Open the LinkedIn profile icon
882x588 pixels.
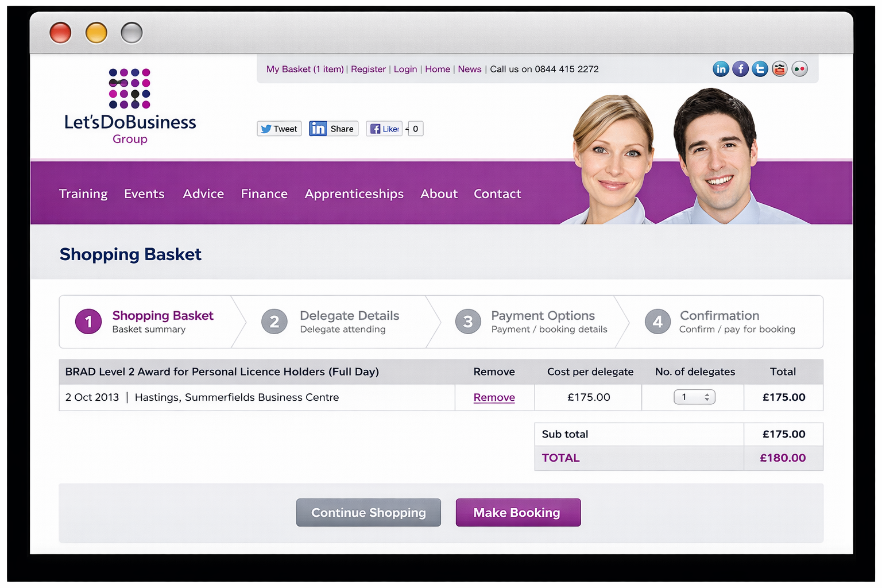[x=721, y=68]
